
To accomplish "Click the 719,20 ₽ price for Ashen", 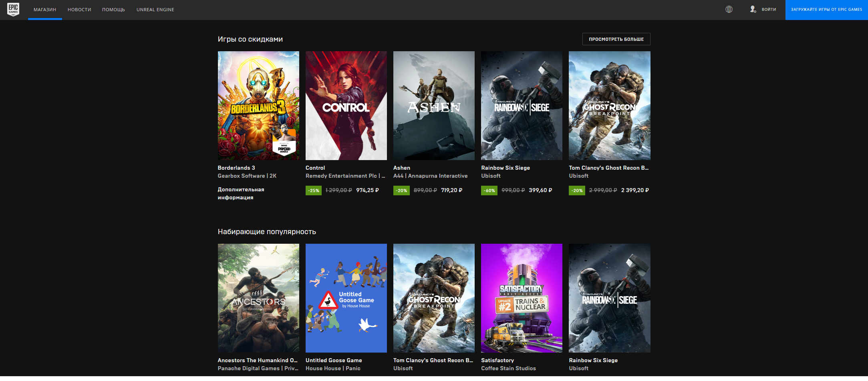I will (x=452, y=190).
